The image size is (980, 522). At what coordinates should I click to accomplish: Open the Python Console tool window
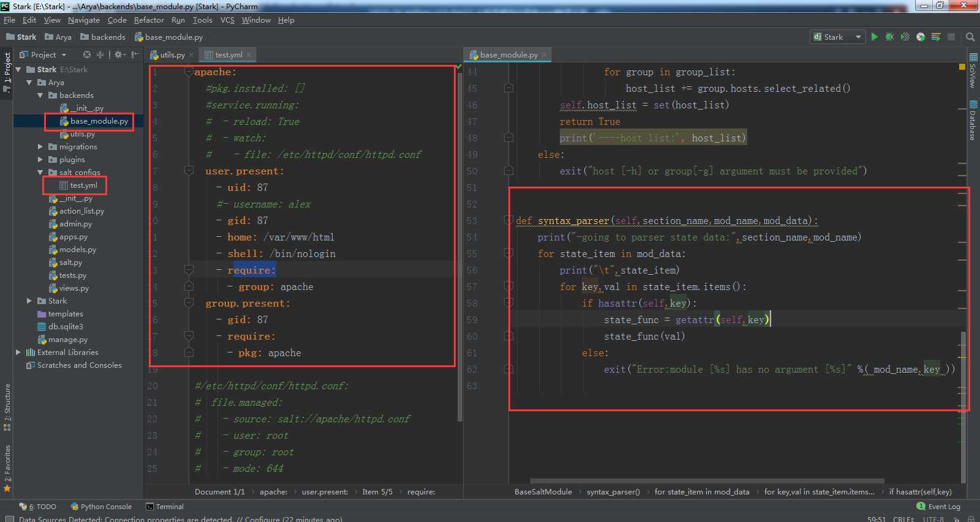[x=101, y=506]
